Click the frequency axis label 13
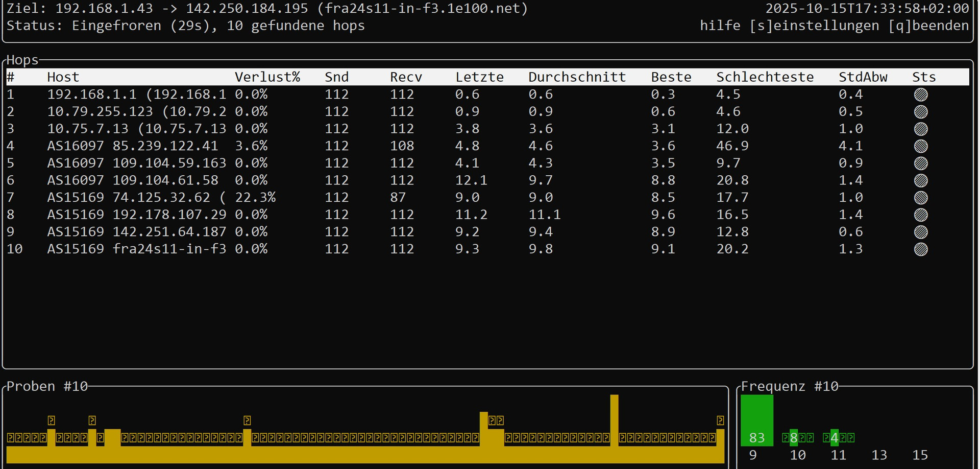The width and height of the screenshot is (980, 469). 879,455
